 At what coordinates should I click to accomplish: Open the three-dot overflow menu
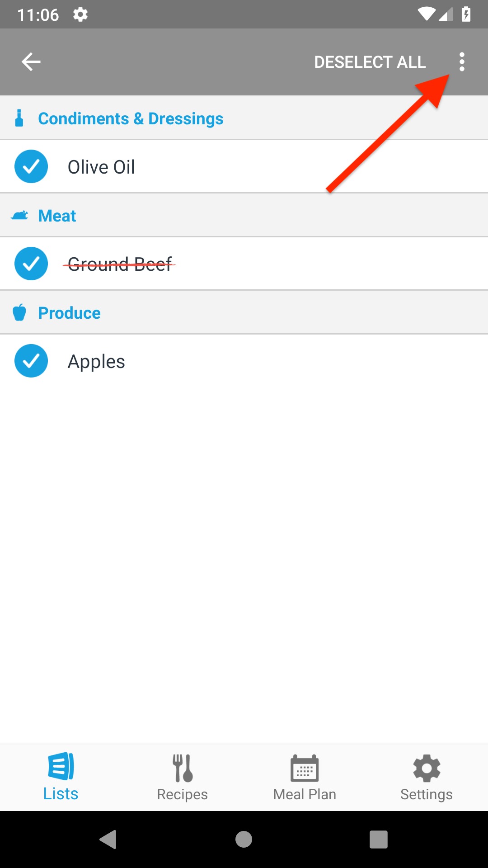click(x=461, y=62)
